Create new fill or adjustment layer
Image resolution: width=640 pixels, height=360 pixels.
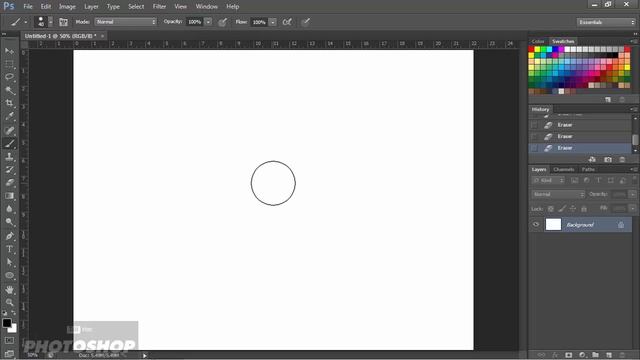(x=582, y=355)
